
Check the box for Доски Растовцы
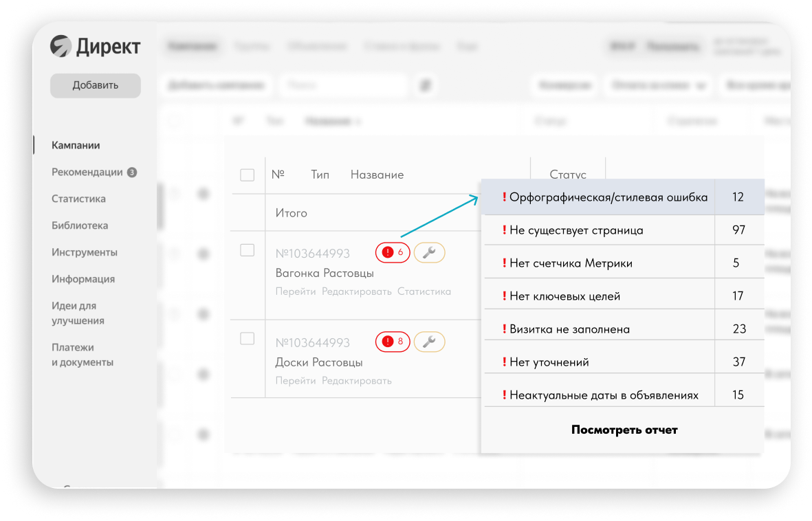click(x=248, y=339)
